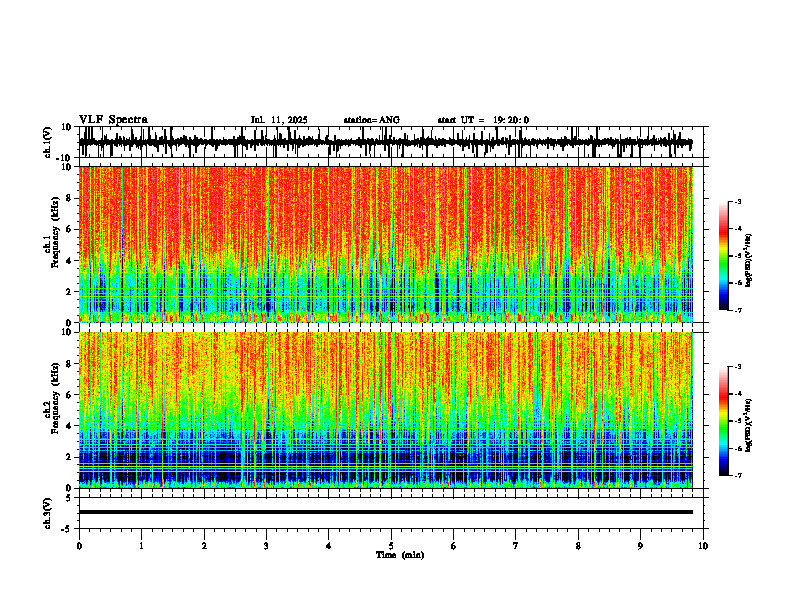
Task: Click the "ch.1(V)" axis label
Action: pyautogui.click(x=48, y=142)
